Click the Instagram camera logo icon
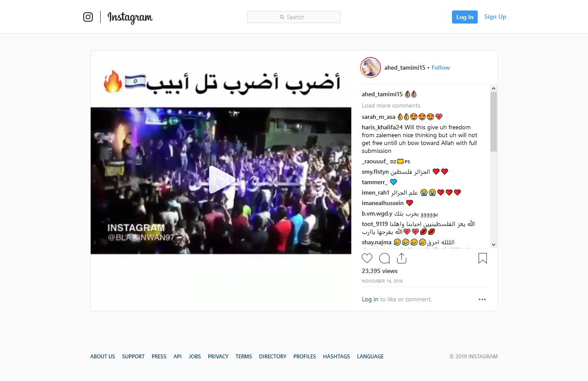Viewport: 588px width, 381px height. (88, 17)
